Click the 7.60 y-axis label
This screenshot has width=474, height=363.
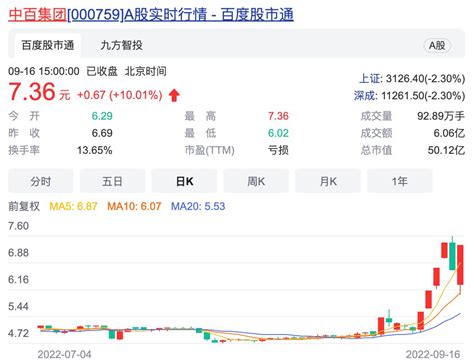click(18, 226)
